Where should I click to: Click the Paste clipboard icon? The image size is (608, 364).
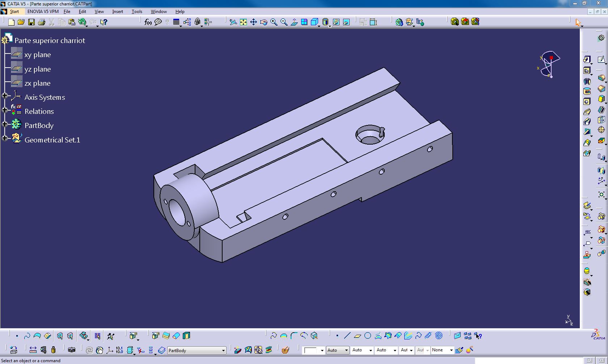72,22
